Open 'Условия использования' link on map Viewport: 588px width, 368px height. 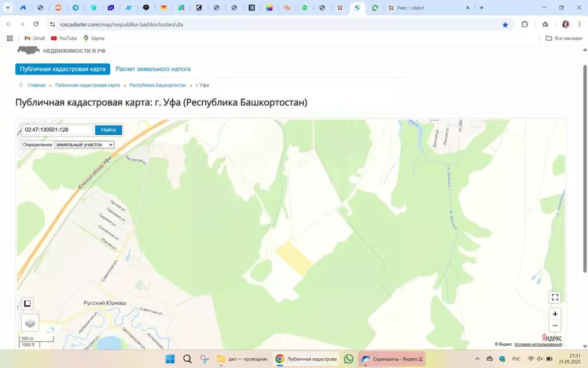click(x=538, y=344)
